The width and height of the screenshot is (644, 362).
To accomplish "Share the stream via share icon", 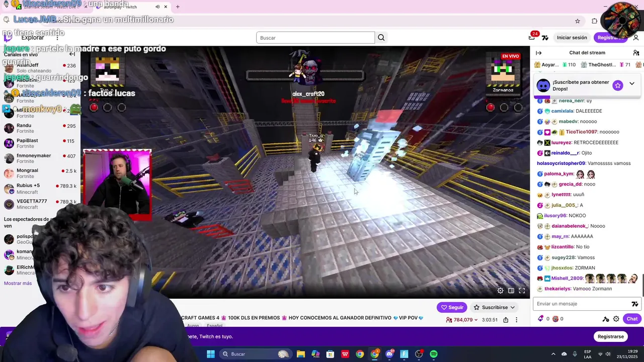I will (506, 320).
